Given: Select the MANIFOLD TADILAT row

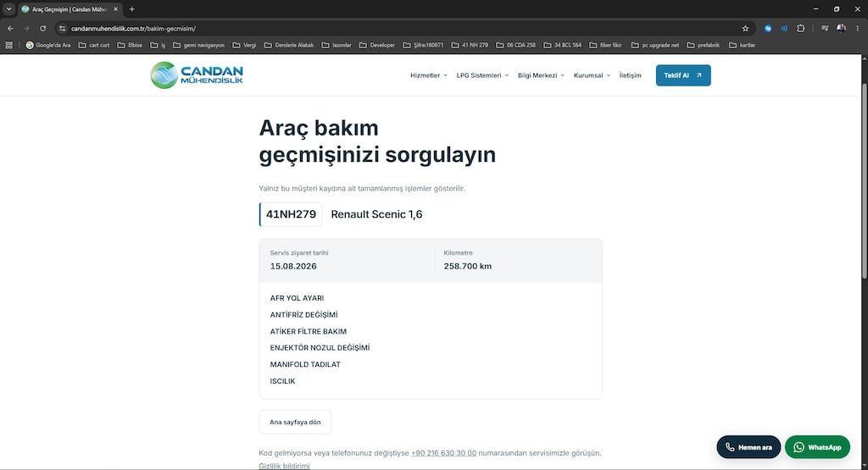Looking at the screenshot, I should 305,364.
